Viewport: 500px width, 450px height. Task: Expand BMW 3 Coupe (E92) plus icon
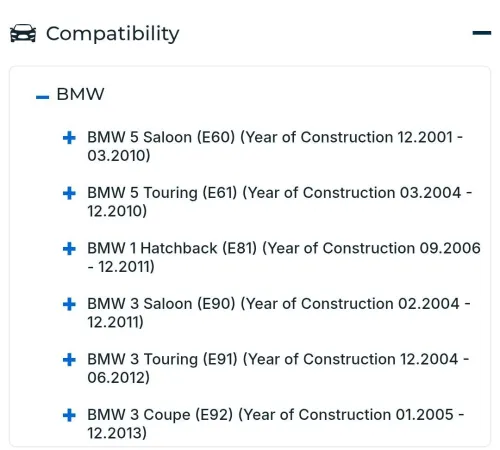69,415
